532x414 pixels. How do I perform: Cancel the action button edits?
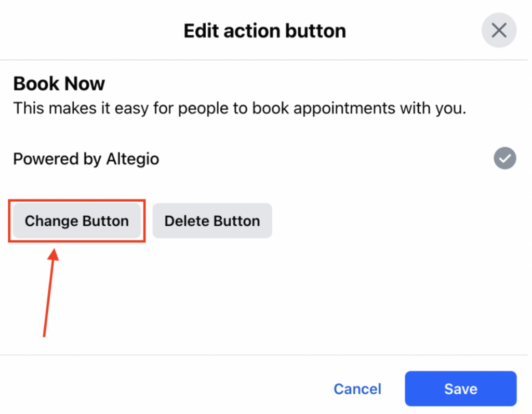pyautogui.click(x=357, y=389)
